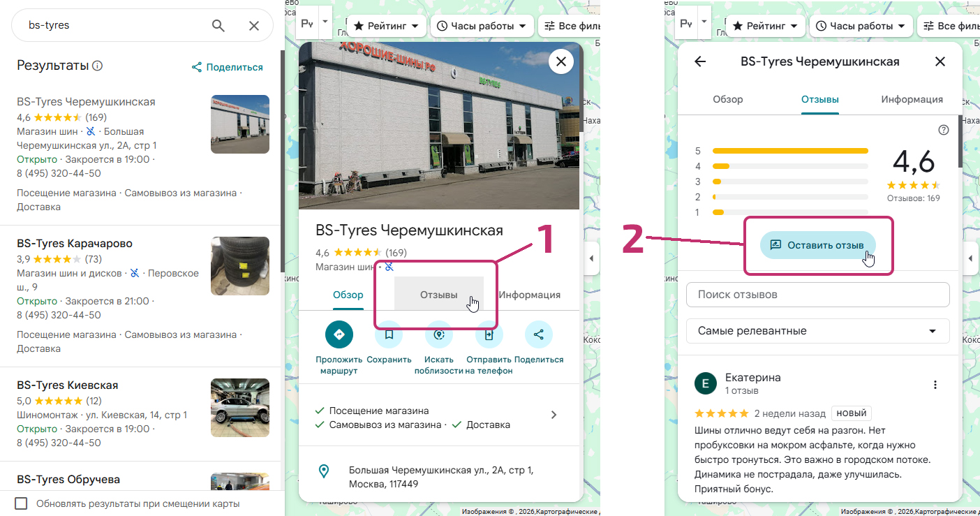Open the BS-Tyres Карачарово tyre thumbnail
Screen dimensions: 980x516
coord(239,266)
